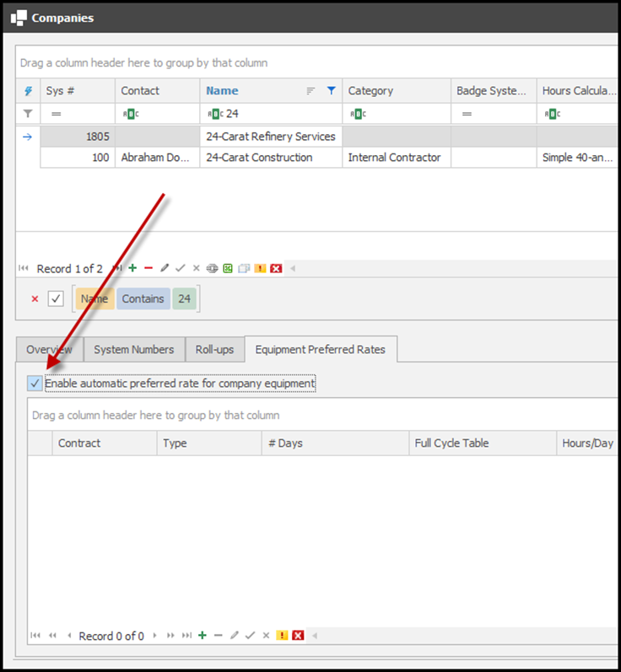Uncheck the active filter checkbox beside Name Contains
Viewport: 621px width, 672px height.
coord(56,298)
